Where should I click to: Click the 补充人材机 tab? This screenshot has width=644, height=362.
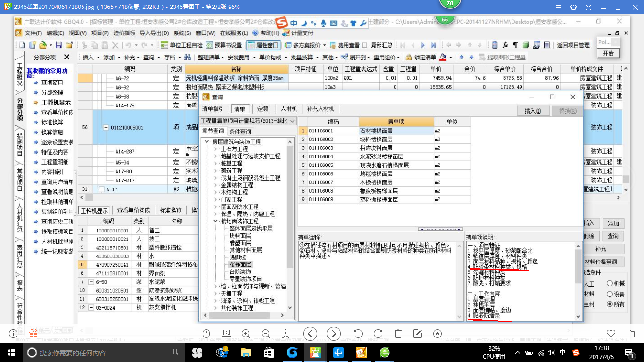click(x=321, y=109)
